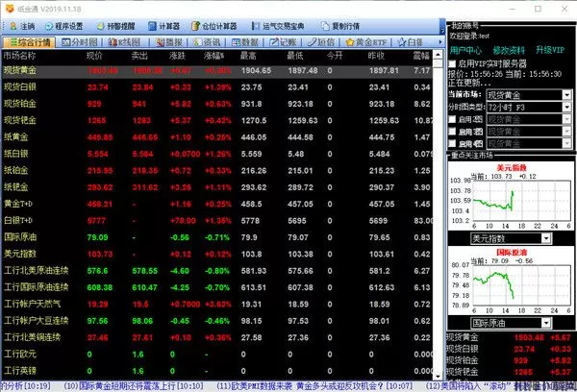This screenshot has width=577, height=392.
Task: Open the K线图 tab
Action: pyautogui.click(x=124, y=42)
